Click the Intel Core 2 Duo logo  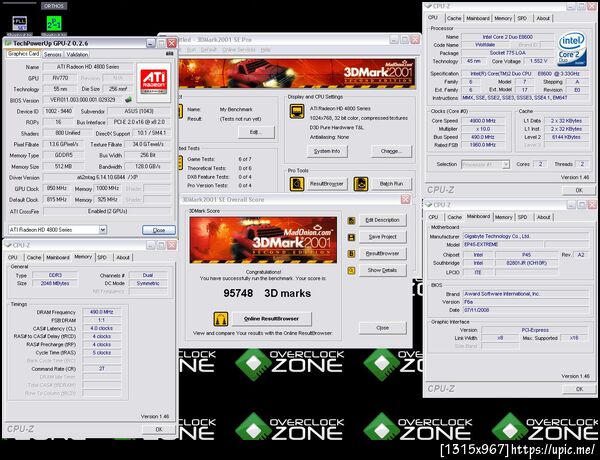(x=572, y=49)
